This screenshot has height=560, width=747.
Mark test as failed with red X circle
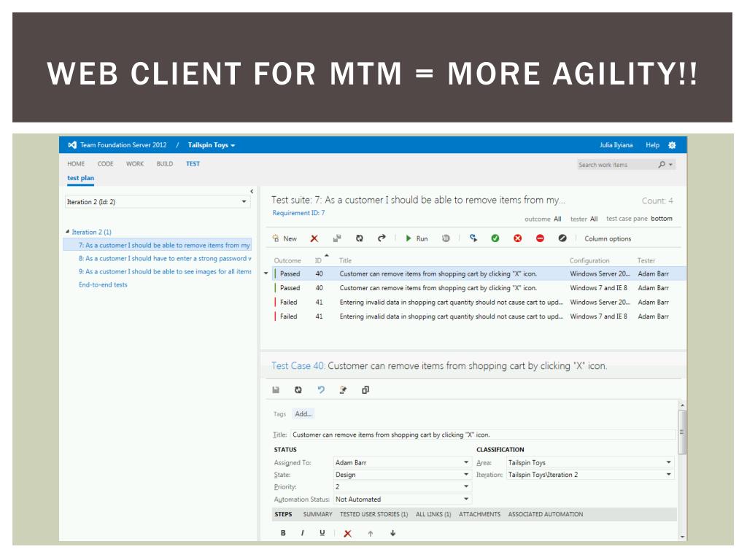[518, 238]
